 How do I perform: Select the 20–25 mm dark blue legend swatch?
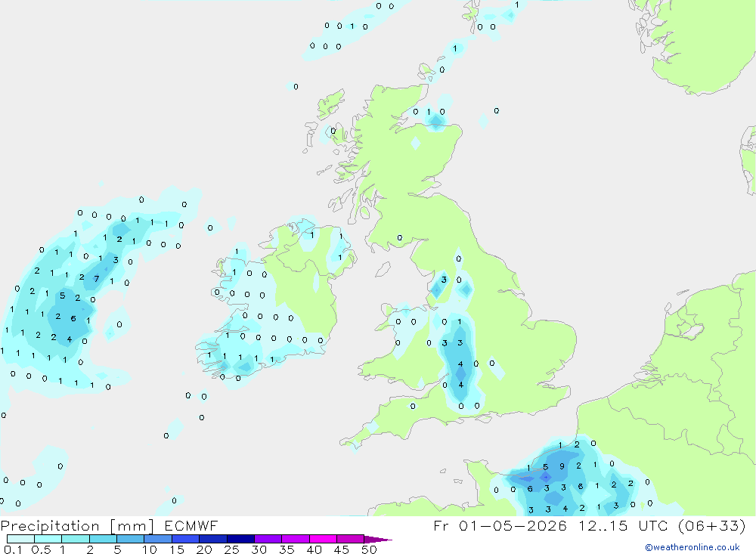pyautogui.click(x=213, y=539)
